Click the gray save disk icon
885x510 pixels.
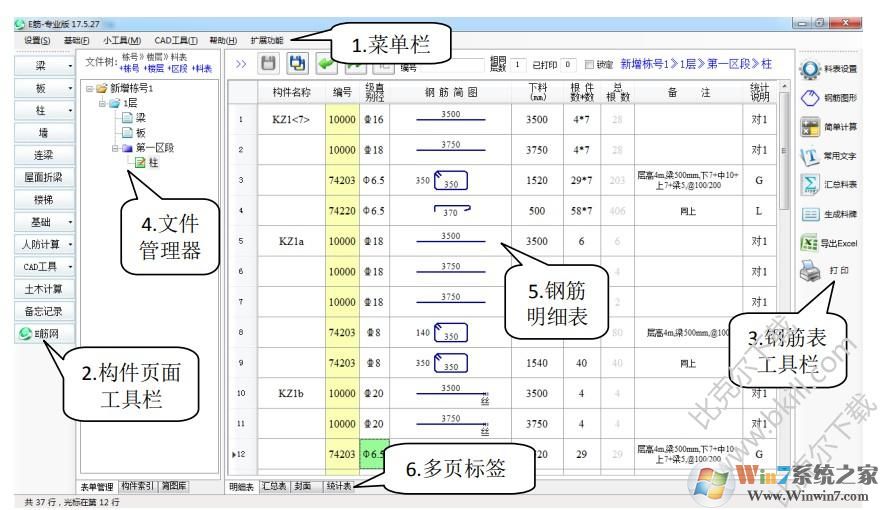click(x=269, y=64)
